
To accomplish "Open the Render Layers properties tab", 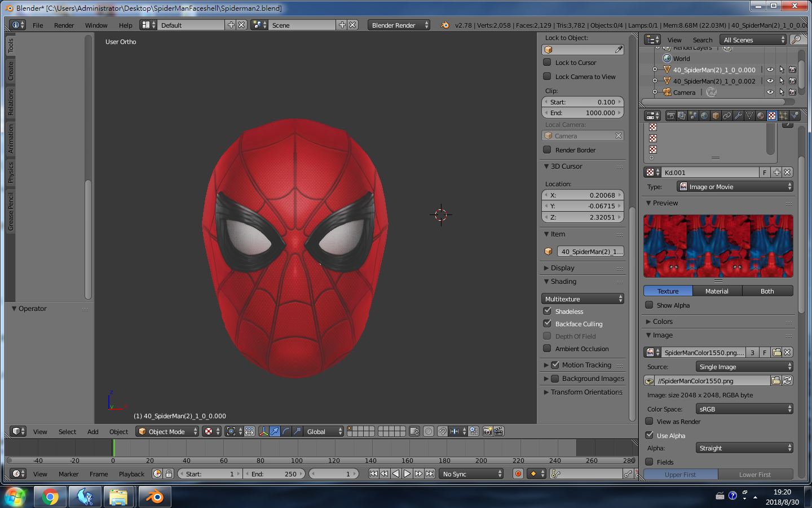I will [682, 116].
